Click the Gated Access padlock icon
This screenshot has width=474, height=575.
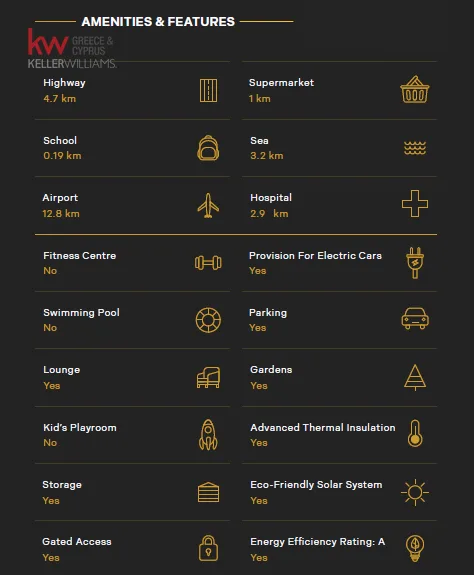point(208,548)
